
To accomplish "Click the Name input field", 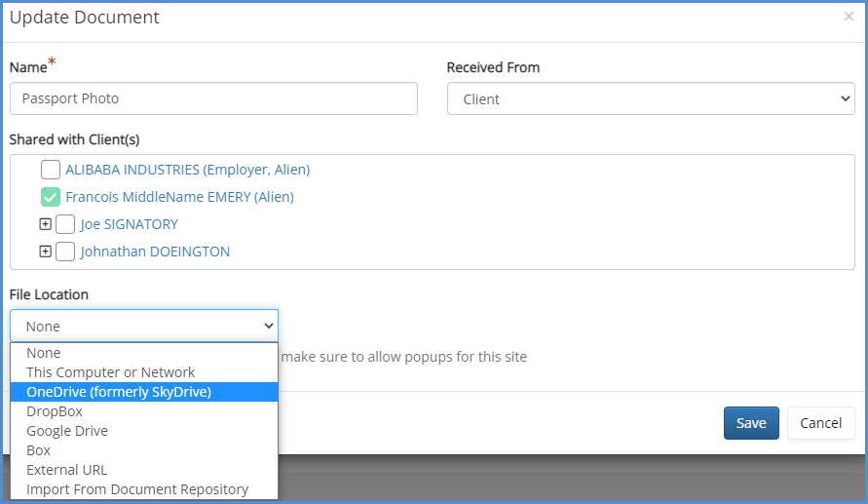I will pyautogui.click(x=213, y=98).
